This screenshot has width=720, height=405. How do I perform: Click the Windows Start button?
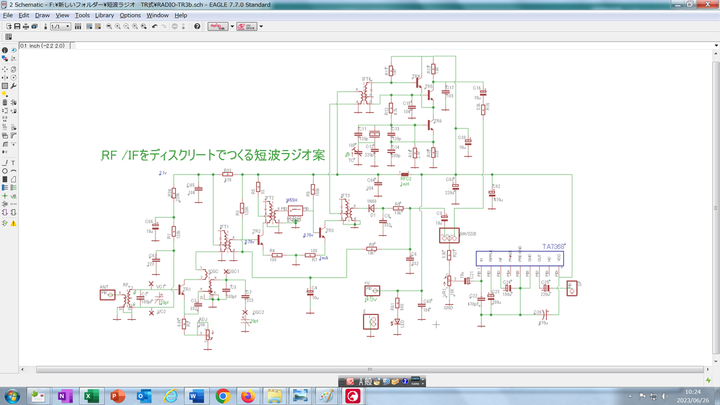(10, 395)
